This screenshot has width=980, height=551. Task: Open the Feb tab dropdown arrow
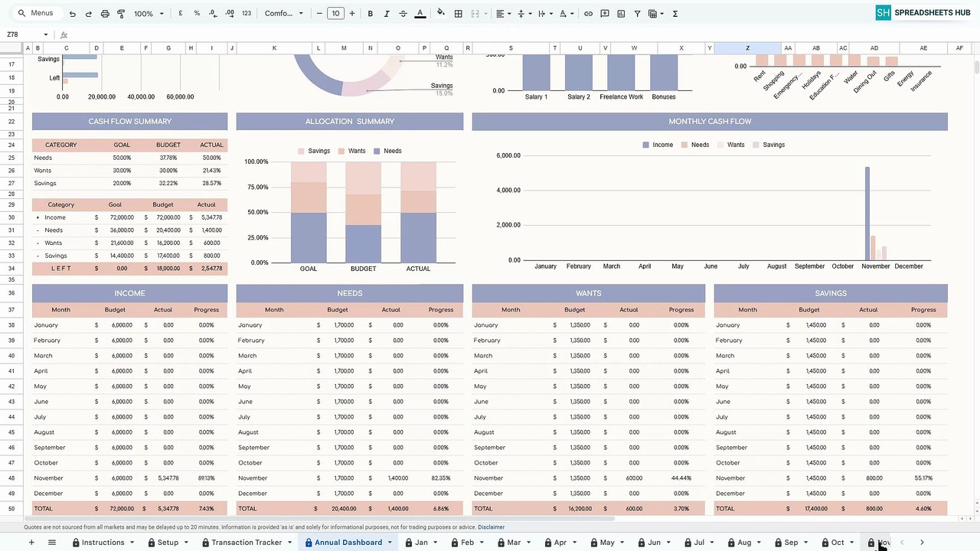pos(481,543)
